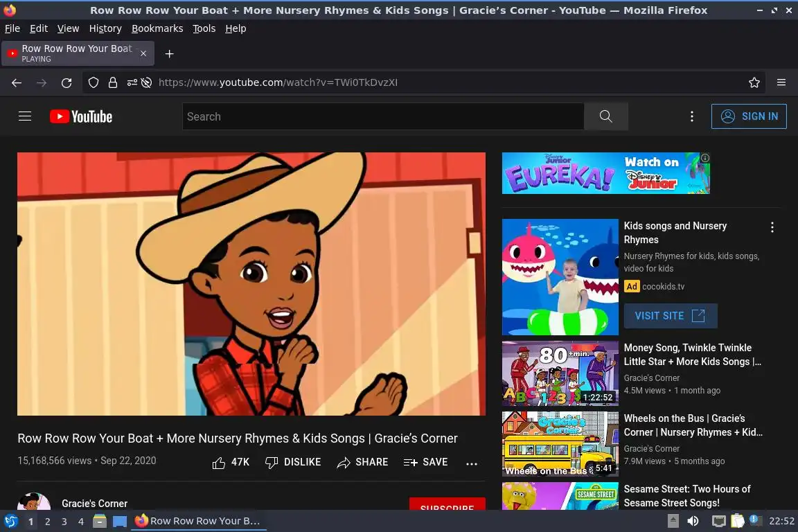Click the notification info icon in tray

point(755,520)
